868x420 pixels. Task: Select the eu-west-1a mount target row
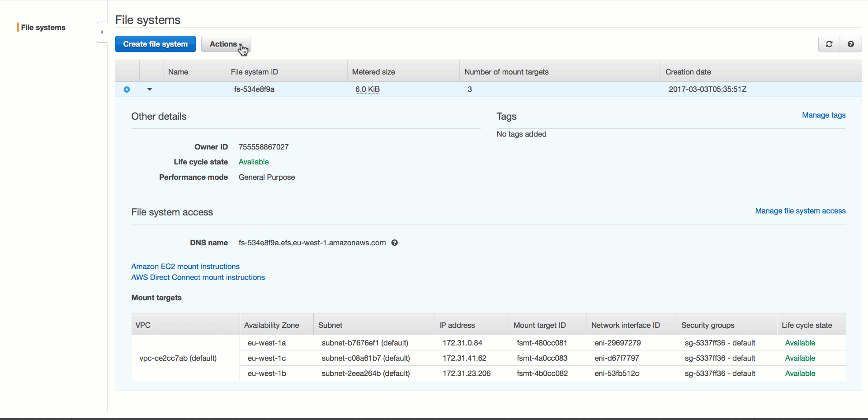[x=267, y=343]
